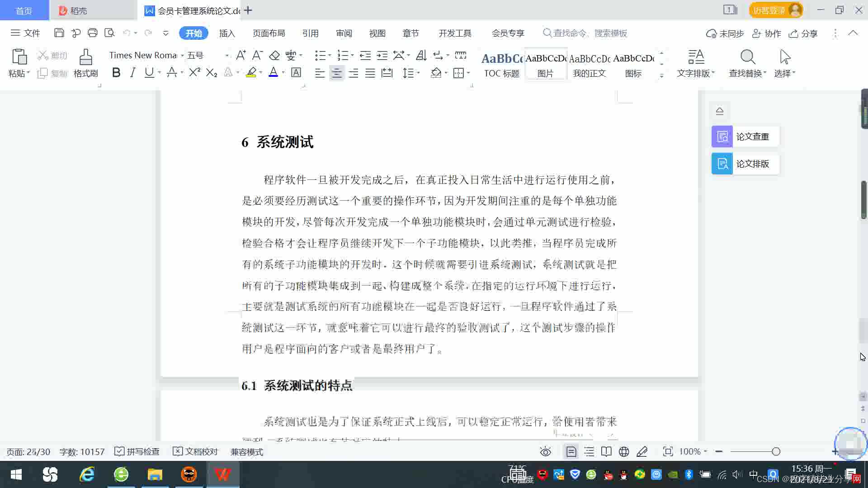Apply superscript formatting
Screen dimensions: 868x488
tap(194, 73)
